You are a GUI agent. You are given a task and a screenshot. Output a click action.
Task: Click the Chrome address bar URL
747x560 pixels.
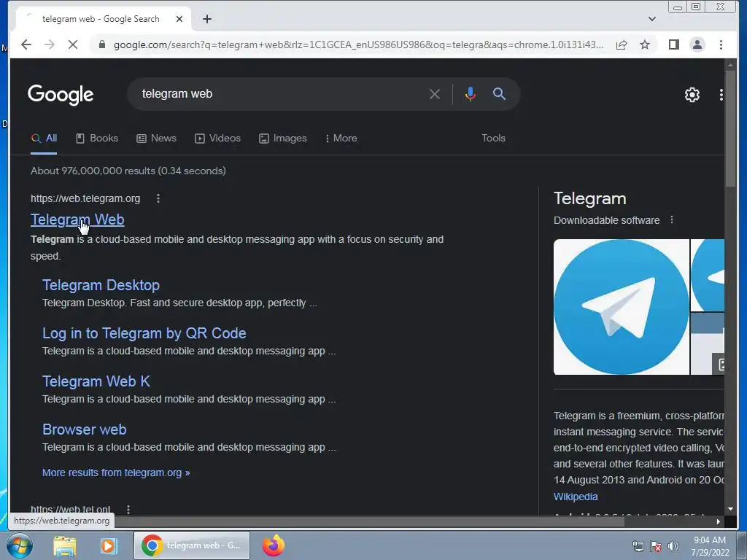pos(358,44)
